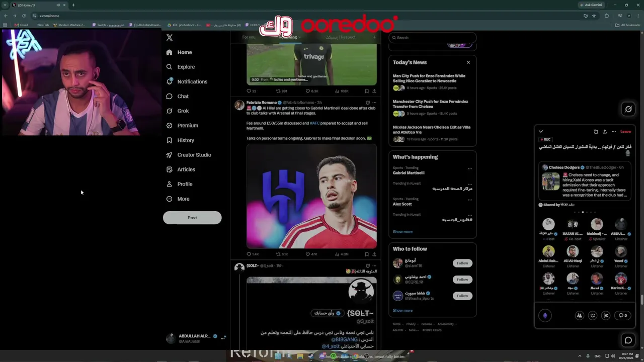Open the Chrome tab search dropdown

coord(5,5)
